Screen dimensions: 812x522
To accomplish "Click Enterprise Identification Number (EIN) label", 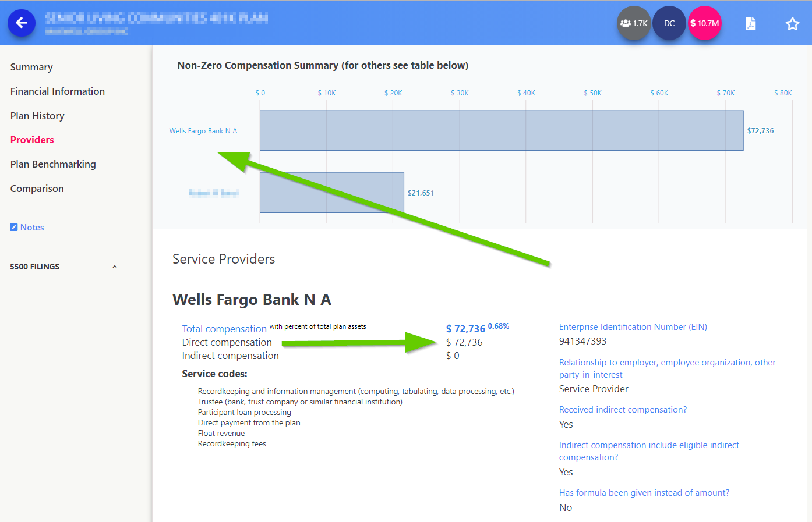I will pos(633,327).
